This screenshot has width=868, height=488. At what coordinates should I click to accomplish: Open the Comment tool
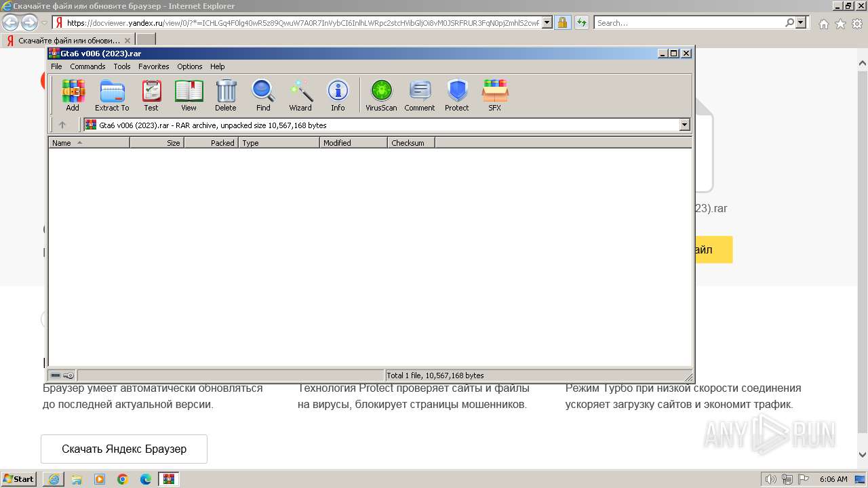(420, 95)
